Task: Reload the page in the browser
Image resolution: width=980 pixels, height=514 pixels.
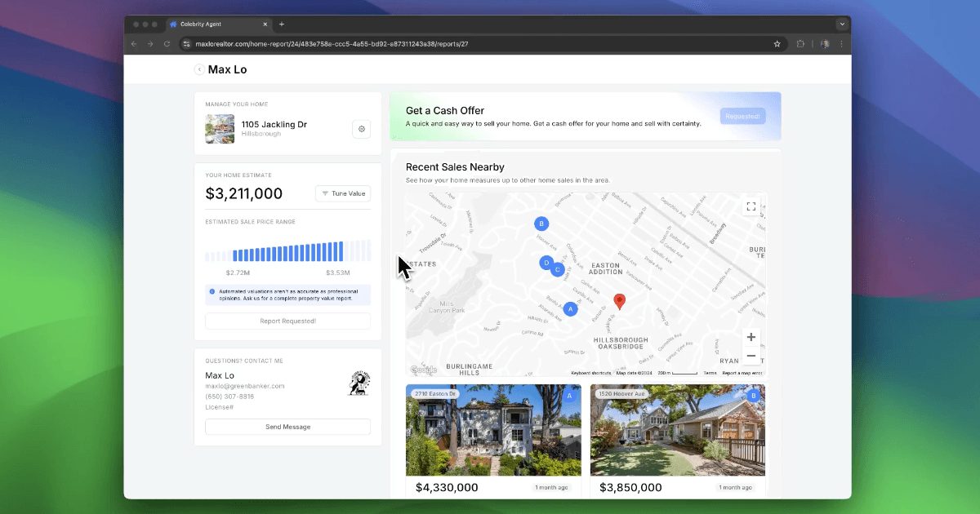Action: (167, 44)
